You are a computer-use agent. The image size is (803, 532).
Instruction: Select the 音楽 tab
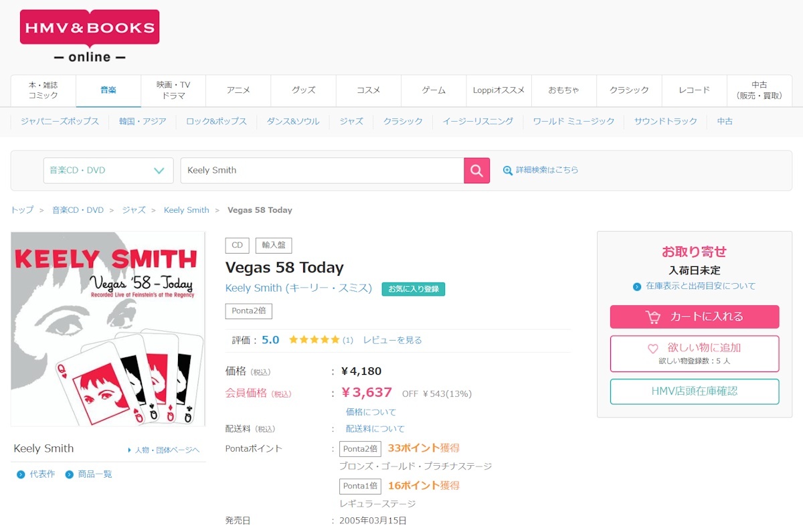click(108, 90)
